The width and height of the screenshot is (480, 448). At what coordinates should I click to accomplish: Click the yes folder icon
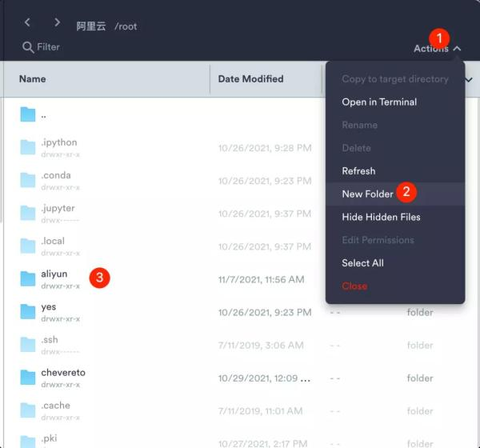[28, 312]
